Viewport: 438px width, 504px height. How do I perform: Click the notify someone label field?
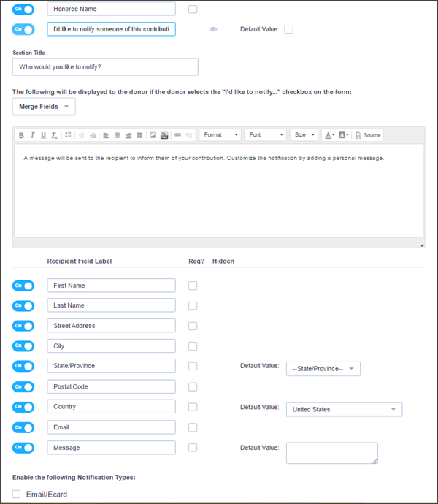click(x=111, y=29)
